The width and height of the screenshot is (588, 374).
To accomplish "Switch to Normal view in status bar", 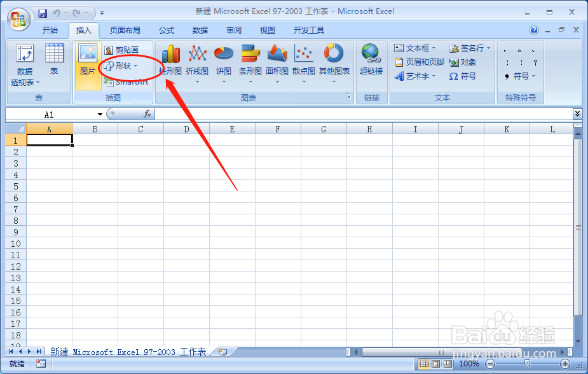I will (x=424, y=363).
